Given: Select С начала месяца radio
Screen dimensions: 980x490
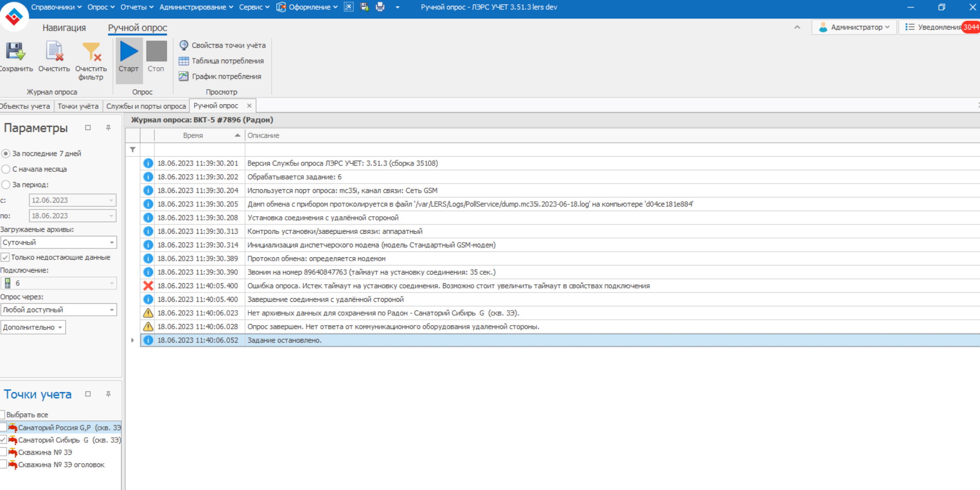Looking at the screenshot, I should (x=6, y=169).
